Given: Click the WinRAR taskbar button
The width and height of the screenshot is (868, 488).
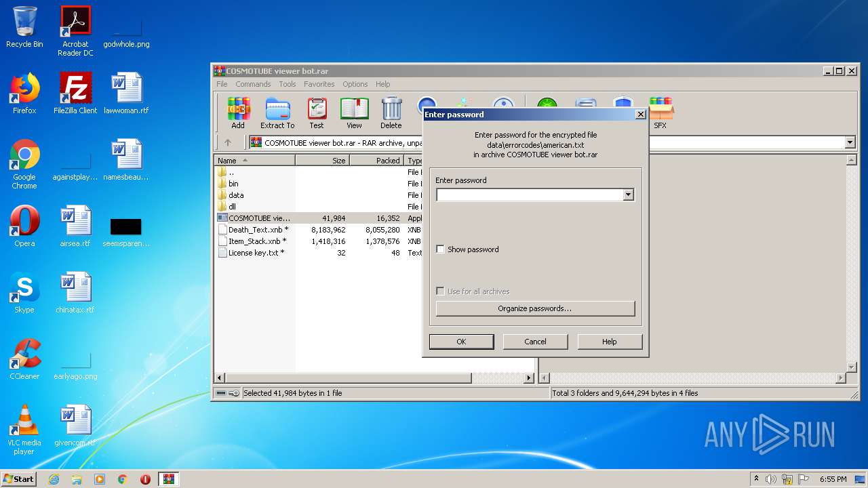Looking at the screenshot, I should tap(169, 479).
